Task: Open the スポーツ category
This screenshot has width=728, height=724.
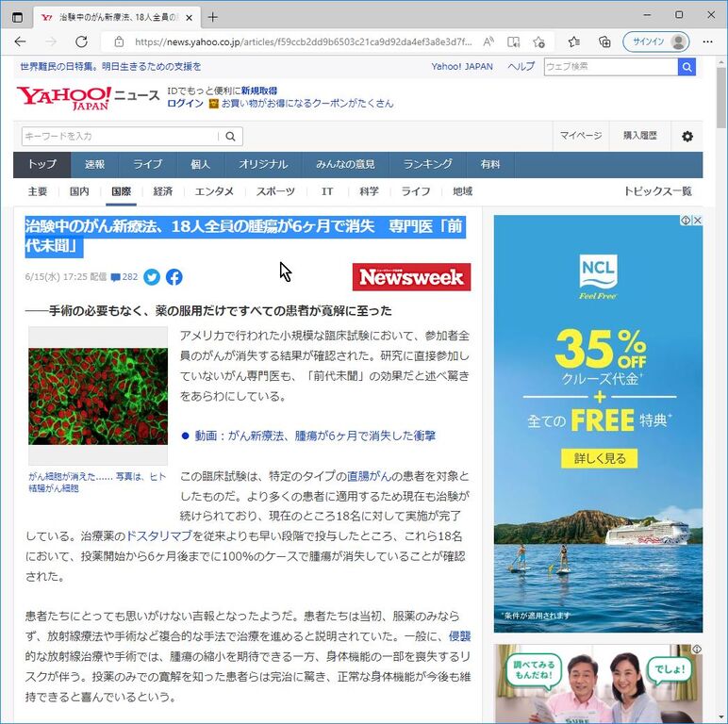Action: [x=275, y=191]
